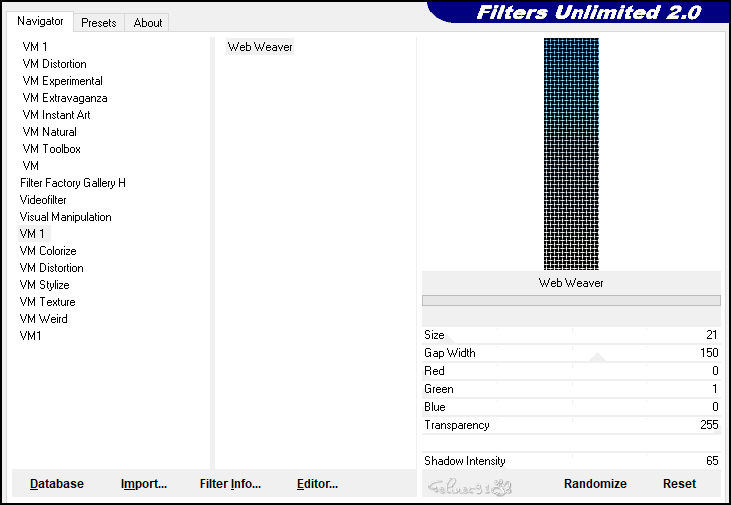This screenshot has width=731, height=505.
Task: Adjust the Shadow Intensity slider
Action: pos(571,461)
